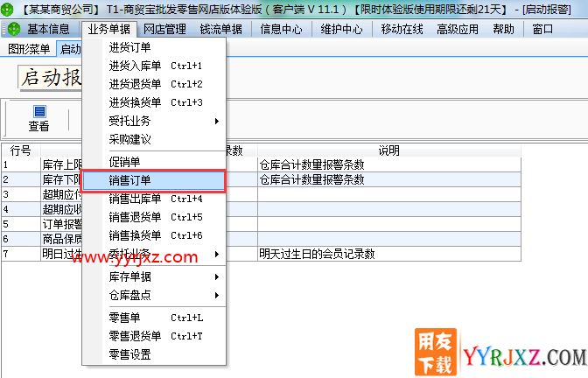
Task: Open the 维护中心 menu
Action: tap(341, 29)
